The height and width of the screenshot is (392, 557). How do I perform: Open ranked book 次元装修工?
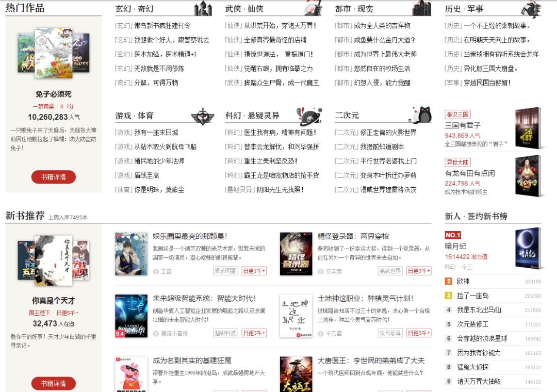pos(473,324)
